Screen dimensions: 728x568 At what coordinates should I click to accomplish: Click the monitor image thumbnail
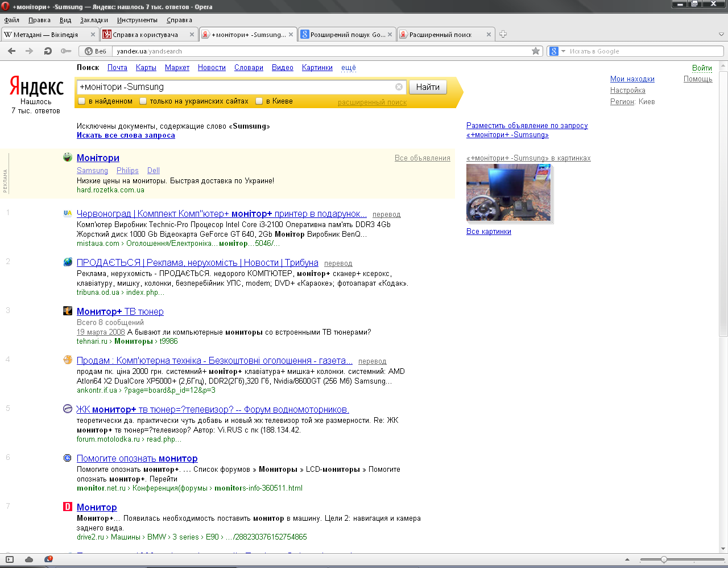508,192
